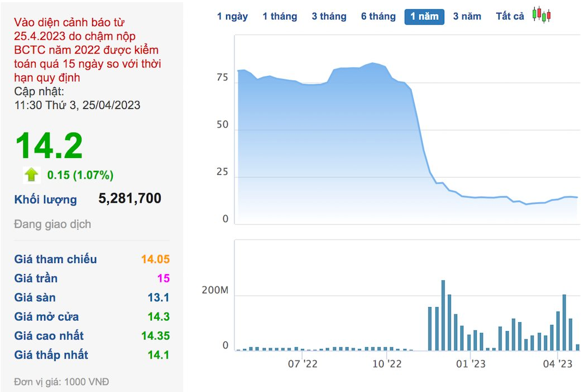585x392 pixels.
Task: Select the 'Giá sàn' label
Action: (x=35, y=298)
